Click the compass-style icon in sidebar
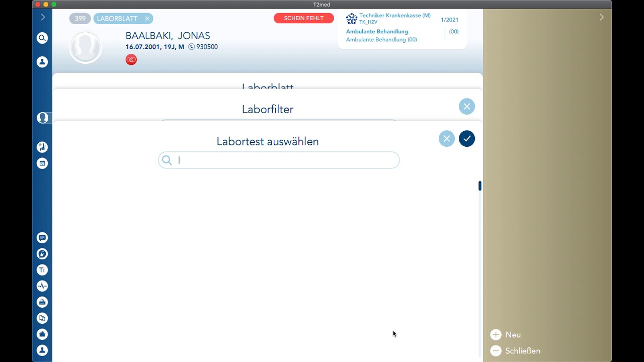This screenshot has width=644, height=362. coord(42,254)
